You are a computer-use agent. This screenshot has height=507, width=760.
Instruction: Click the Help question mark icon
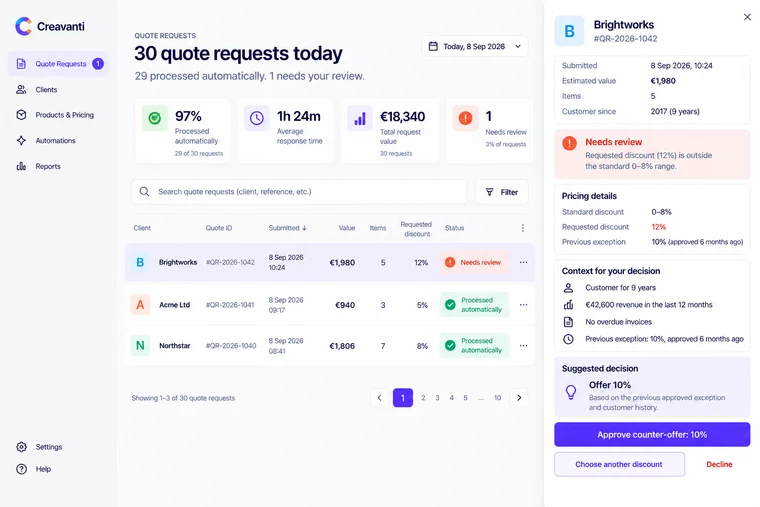(x=21, y=469)
